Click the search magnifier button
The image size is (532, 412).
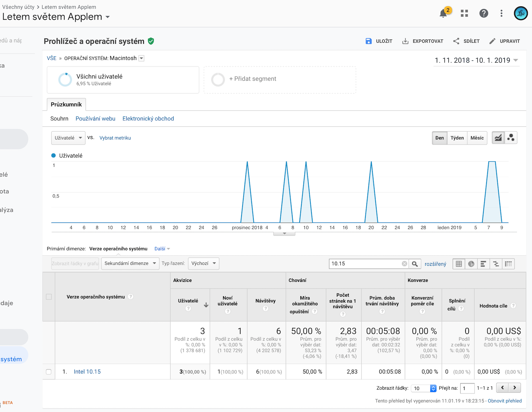(x=415, y=264)
